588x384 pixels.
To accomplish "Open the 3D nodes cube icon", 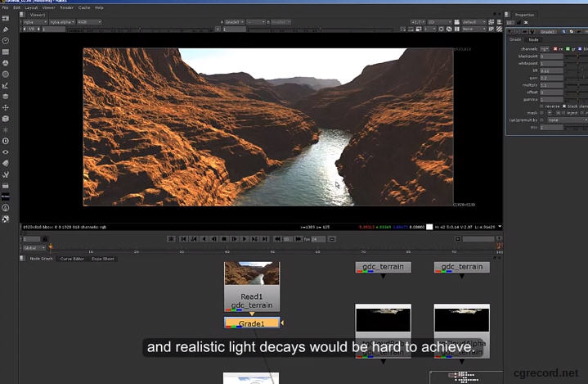I will pyautogui.click(x=6, y=119).
